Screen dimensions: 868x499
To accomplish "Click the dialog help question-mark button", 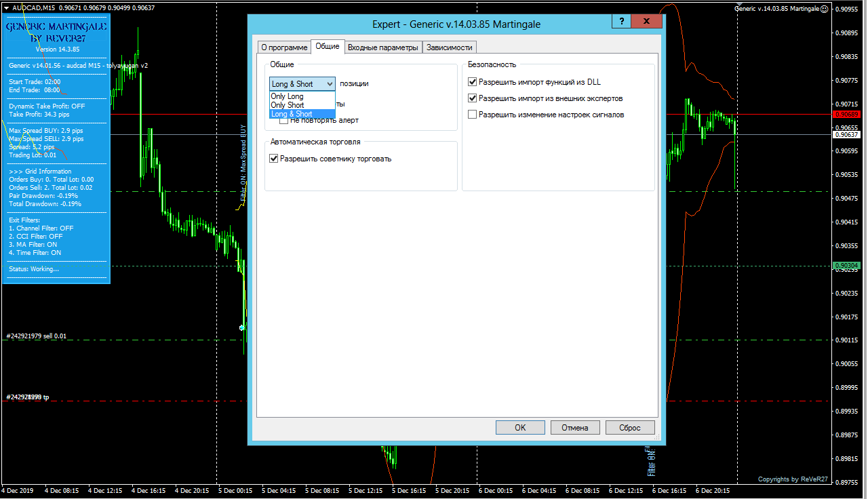I will click(x=621, y=22).
